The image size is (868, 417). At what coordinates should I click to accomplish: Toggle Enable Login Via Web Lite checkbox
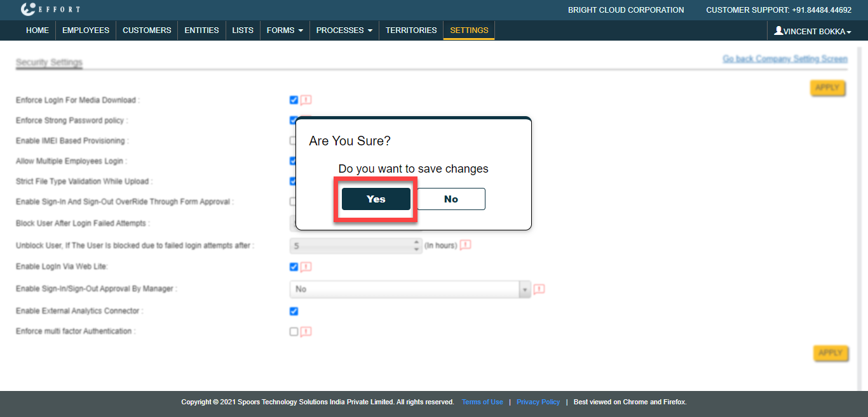pyautogui.click(x=294, y=267)
